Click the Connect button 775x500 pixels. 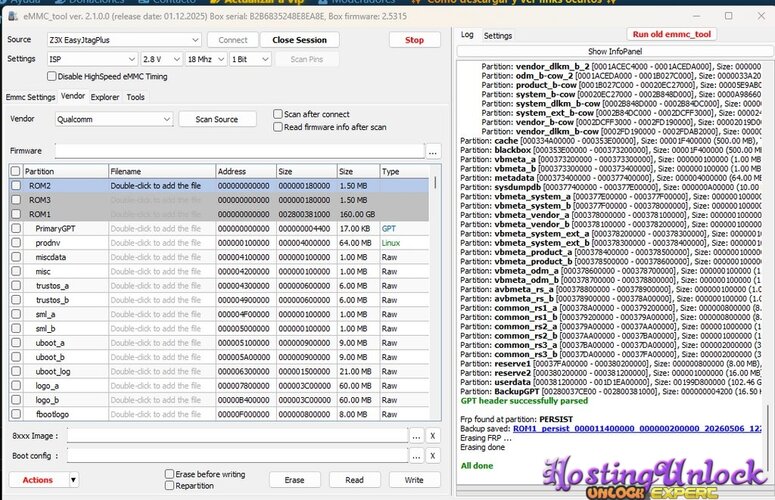[x=233, y=40]
